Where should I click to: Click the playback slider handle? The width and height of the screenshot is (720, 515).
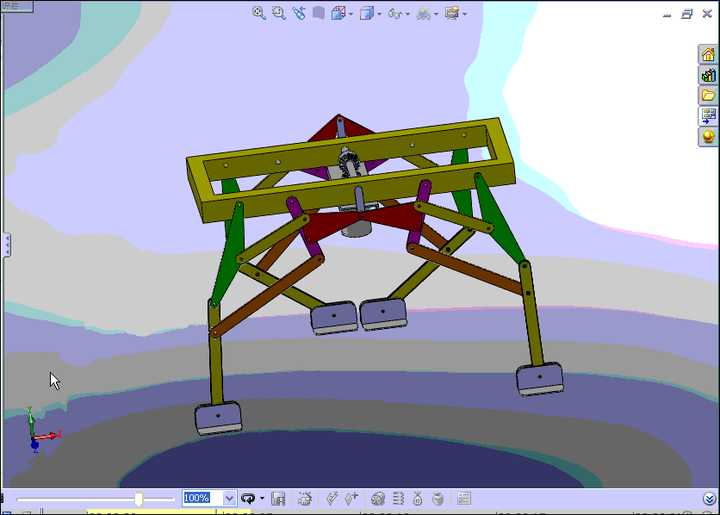point(139,498)
